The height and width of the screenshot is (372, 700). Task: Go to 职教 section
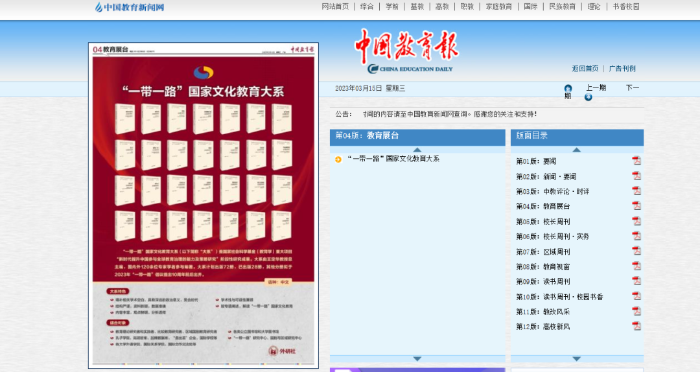coord(467,7)
